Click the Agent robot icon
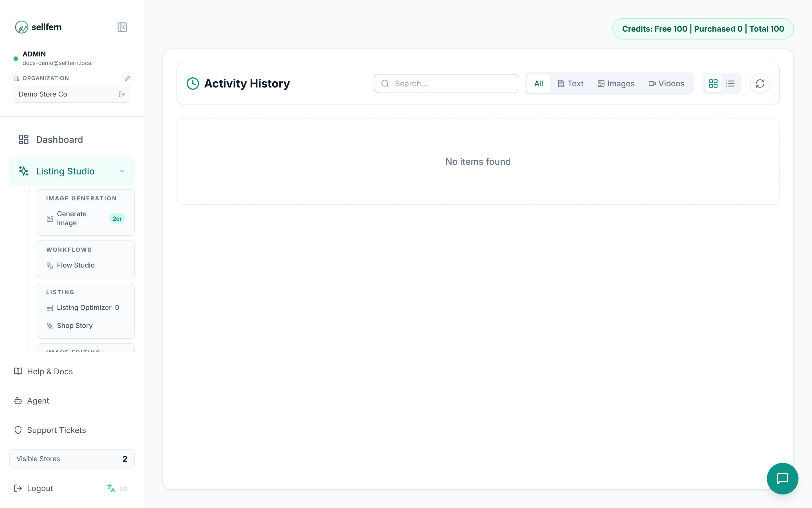The image size is (812, 508). pyautogui.click(x=18, y=401)
